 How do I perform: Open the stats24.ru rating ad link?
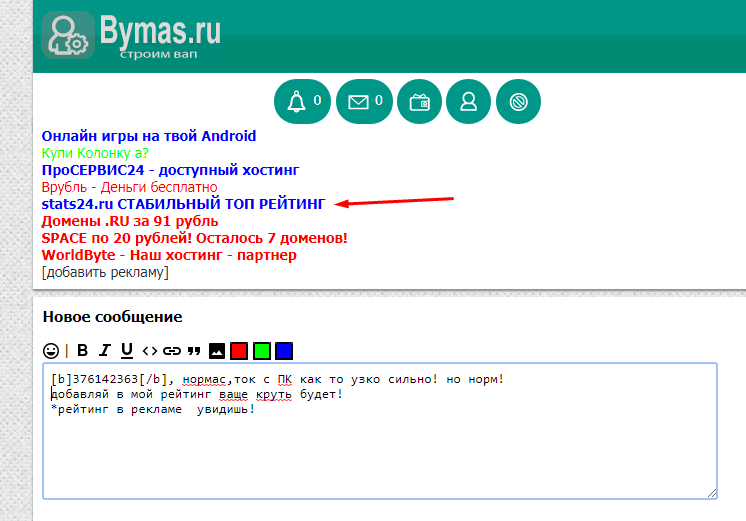click(x=183, y=203)
